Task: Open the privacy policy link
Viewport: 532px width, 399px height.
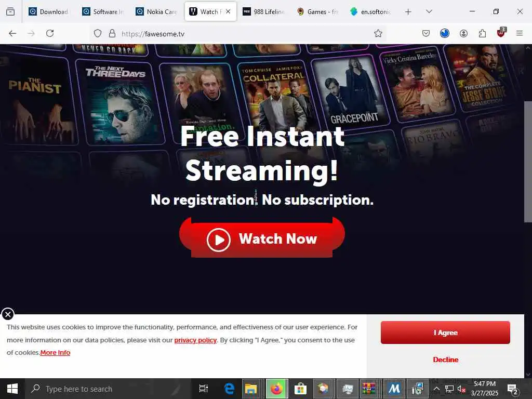Action: (195, 340)
